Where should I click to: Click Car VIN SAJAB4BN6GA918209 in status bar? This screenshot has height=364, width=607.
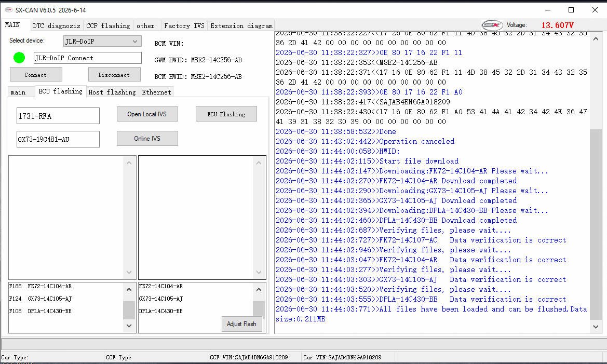[x=342, y=357]
